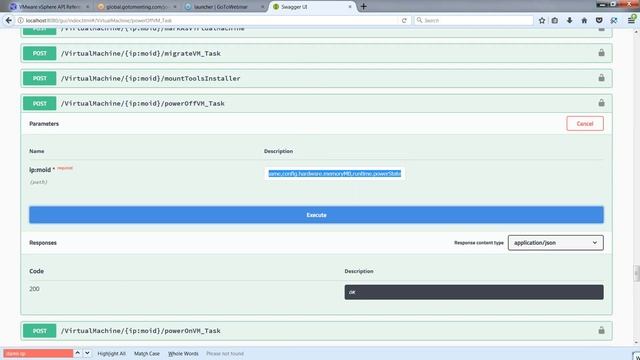Open the Response content type dropdown
The height and width of the screenshot is (360, 640).
click(556, 242)
